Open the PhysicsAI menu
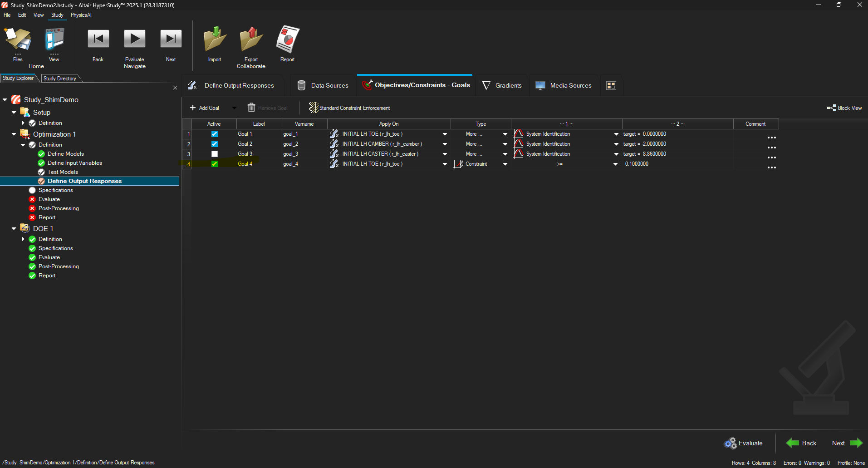Image resolution: width=868 pixels, height=468 pixels. [81, 15]
